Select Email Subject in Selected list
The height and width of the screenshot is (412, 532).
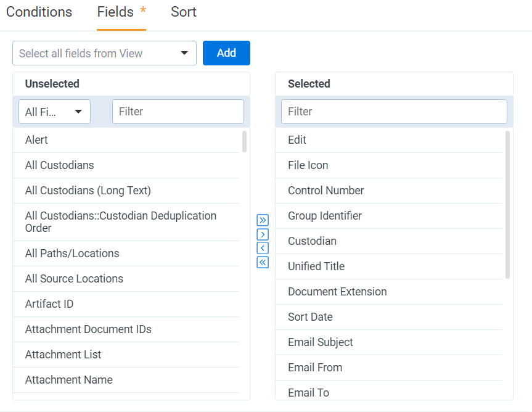pos(389,342)
